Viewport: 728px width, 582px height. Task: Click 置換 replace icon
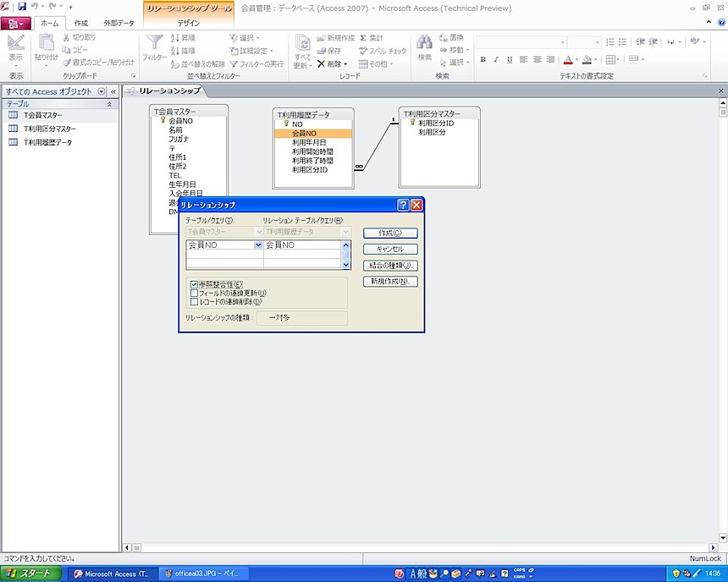pos(451,37)
